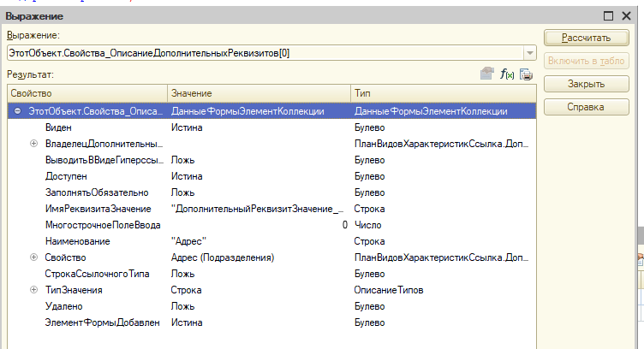
Task: Click the Свойство column header
Action: tap(86, 92)
